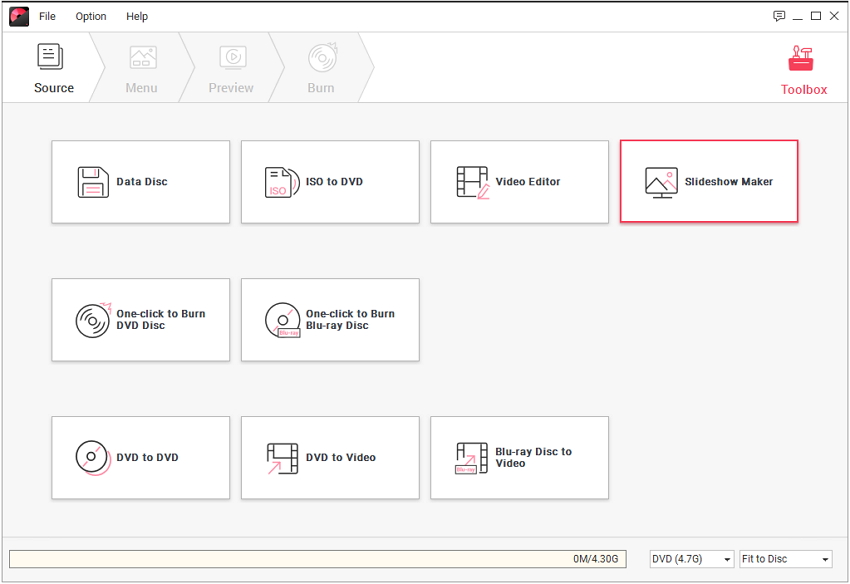Image resolution: width=850 pixels, height=584 pixels.
Task: Expand the Fit to Disc quality dropdown
Action: (x=785, y=559)
